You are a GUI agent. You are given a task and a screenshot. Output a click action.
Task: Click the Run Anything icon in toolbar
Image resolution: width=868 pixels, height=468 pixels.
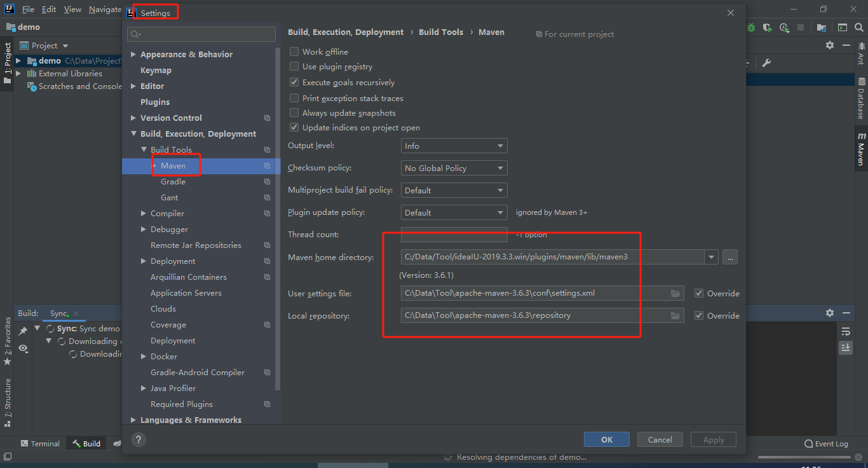pyautogui.click(x=842, y=28)
